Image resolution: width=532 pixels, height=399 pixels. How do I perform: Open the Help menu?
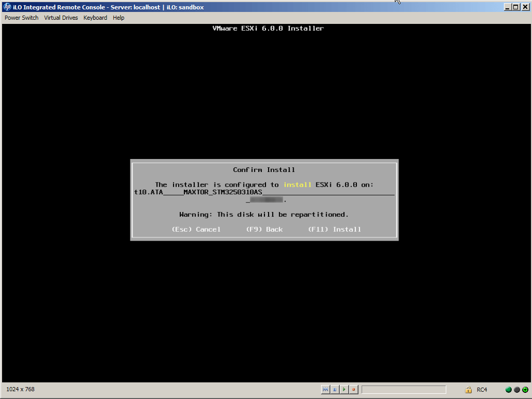[x=118, y=18]
